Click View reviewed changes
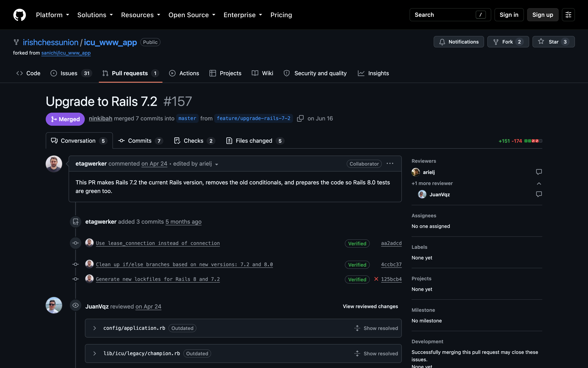Screen dimensions: 588x368 pos(370,306)
